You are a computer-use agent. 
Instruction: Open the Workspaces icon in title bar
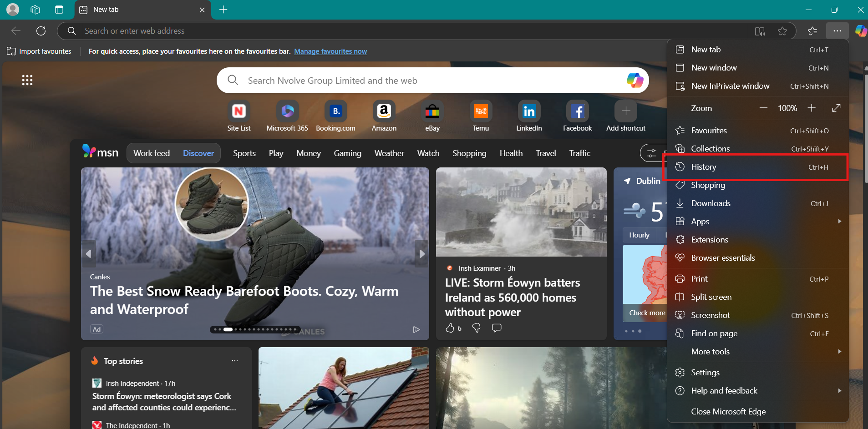(36, 10)
